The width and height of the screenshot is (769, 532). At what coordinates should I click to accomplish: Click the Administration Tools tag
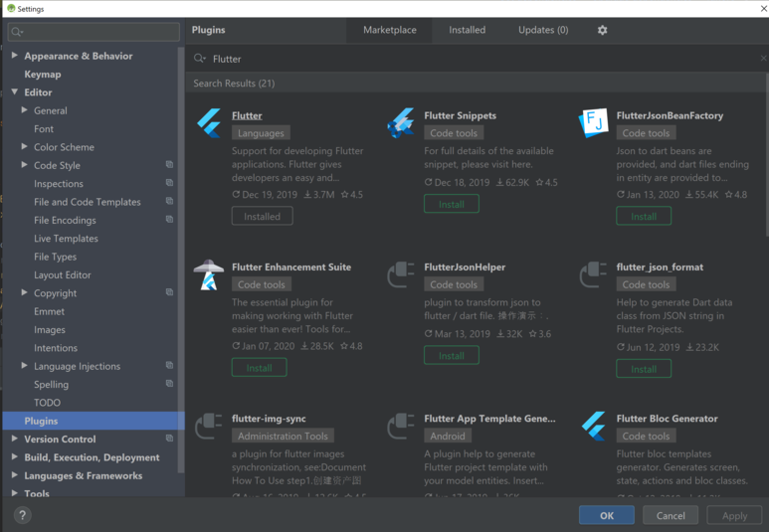click(283, 436)
